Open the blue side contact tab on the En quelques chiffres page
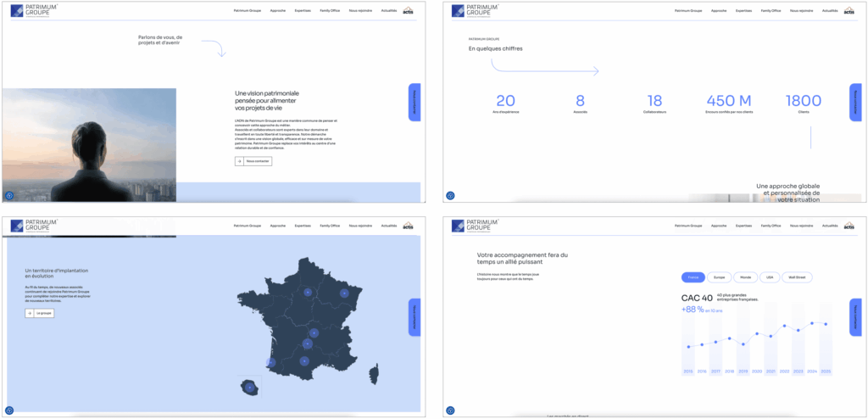The image size is (868, 419). [x=855, y=102]
